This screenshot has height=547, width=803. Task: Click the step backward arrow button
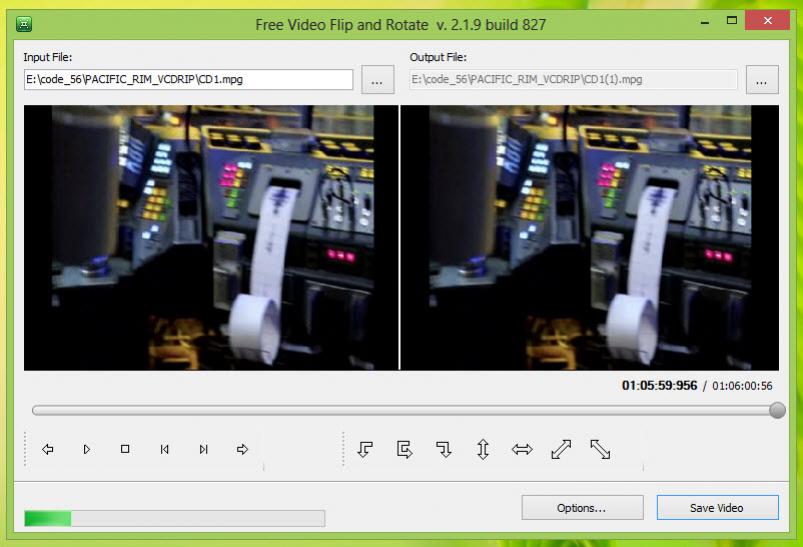point(48,449)
